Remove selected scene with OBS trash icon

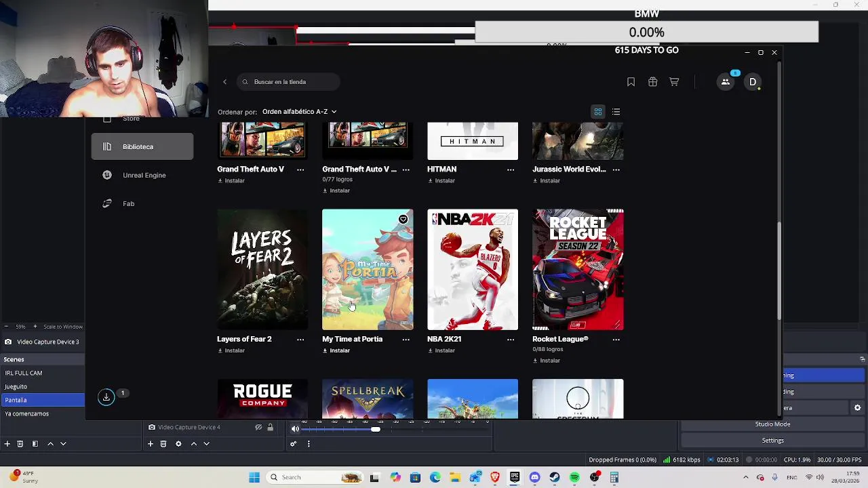tap(20, 444)
